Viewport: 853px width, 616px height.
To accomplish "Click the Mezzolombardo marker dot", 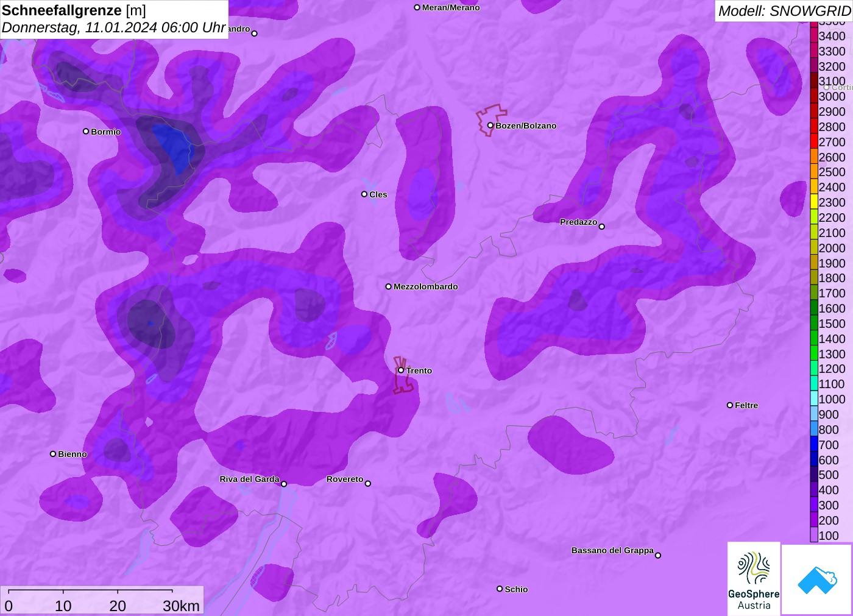I will pyautogui.click(x=389, y=286).
